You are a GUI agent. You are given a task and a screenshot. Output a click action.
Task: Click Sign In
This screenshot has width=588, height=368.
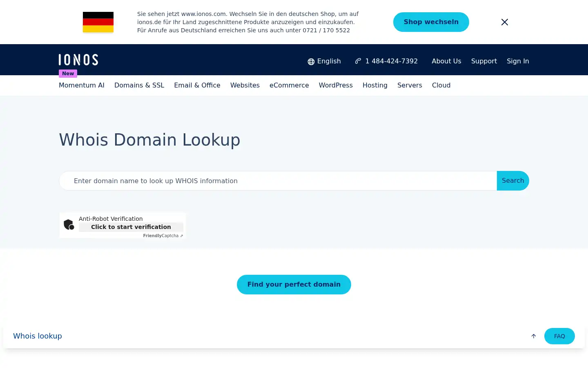point(518,61)
